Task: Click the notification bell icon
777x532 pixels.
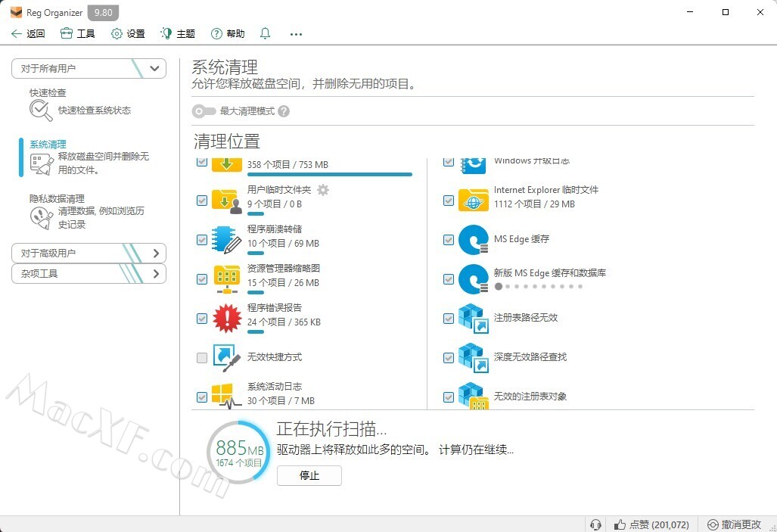Action: [265, 34]
